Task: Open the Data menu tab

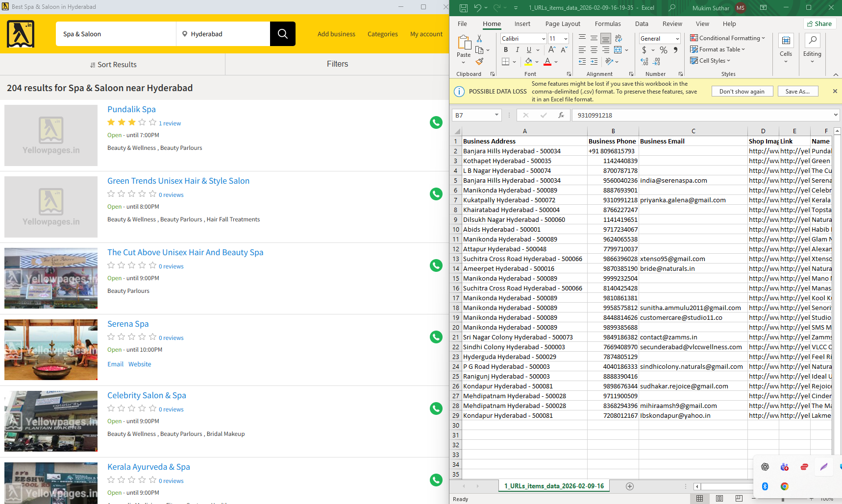Action: click(642, 24)
